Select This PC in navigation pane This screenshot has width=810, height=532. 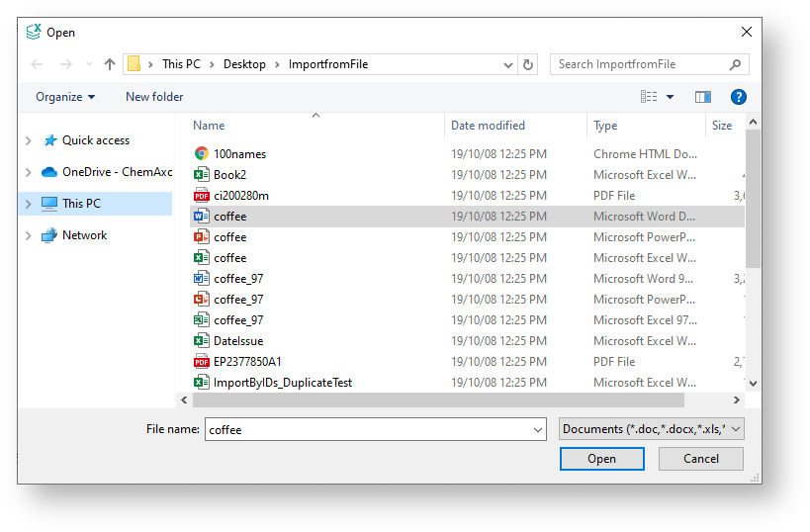click(81, 204)
